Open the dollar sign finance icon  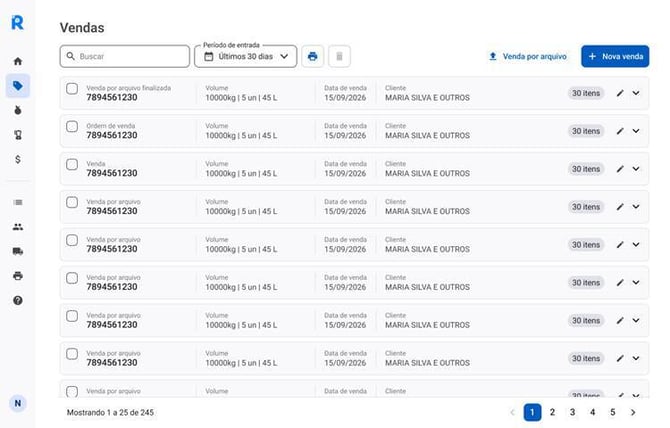point(18,159)
